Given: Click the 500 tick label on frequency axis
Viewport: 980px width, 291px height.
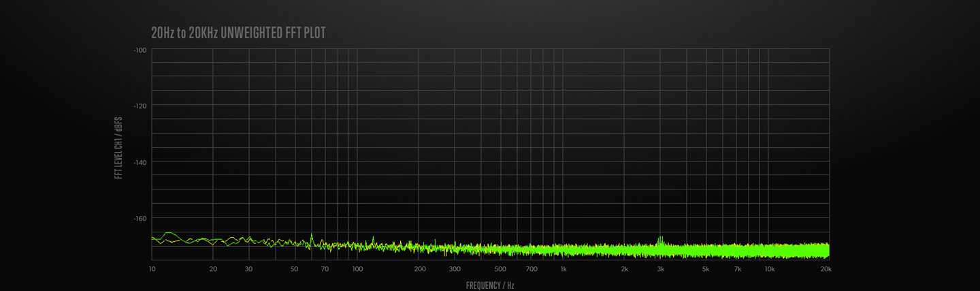Looking at the screenshot, I should pyautogui.click(x=500, y=269).
